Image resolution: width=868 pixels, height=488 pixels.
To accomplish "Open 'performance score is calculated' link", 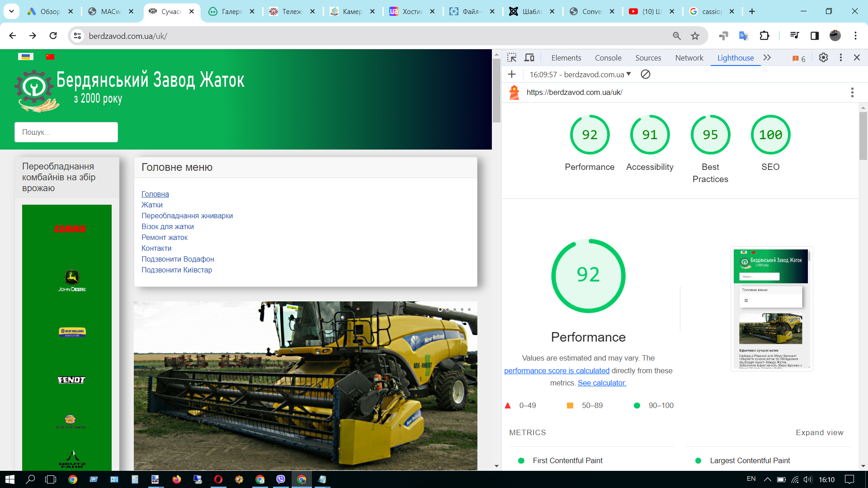I will tap(557, 371).
